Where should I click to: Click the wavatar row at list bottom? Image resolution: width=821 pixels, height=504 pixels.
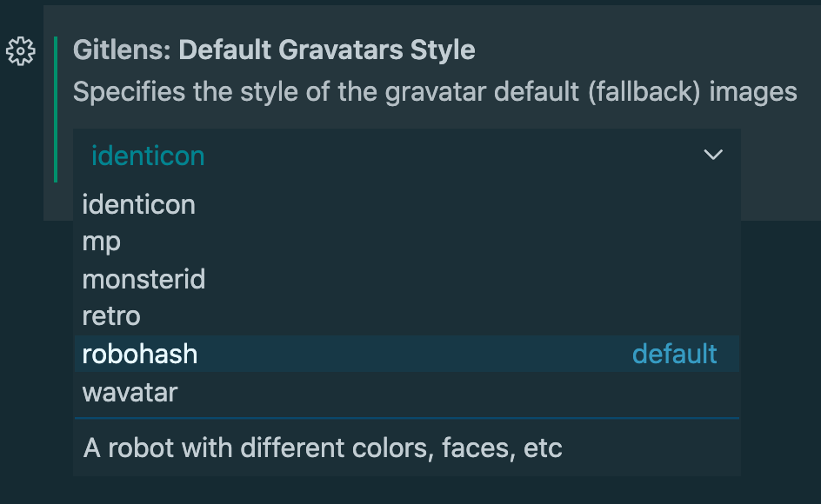[130, 392]
